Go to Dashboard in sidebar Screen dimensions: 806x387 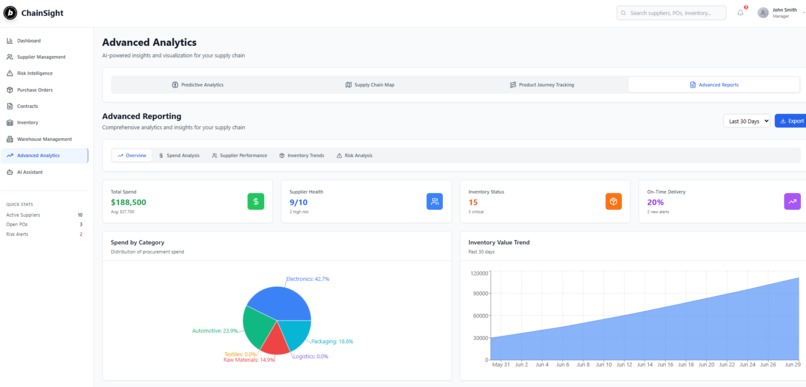click(44, 41)
